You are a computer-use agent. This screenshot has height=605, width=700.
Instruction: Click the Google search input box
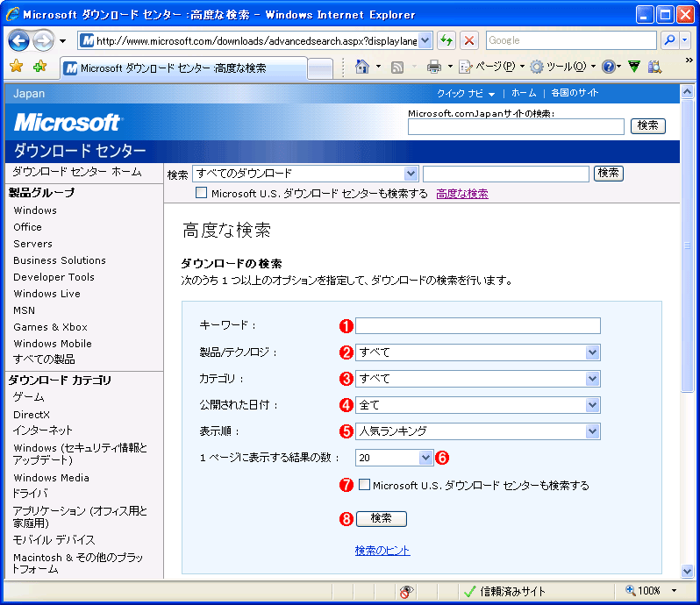(571, 40)
